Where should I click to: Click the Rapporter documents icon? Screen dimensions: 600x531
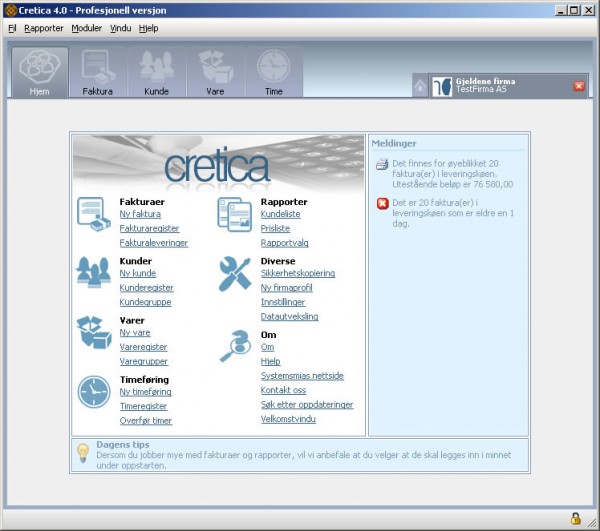[x=235, y=214]
